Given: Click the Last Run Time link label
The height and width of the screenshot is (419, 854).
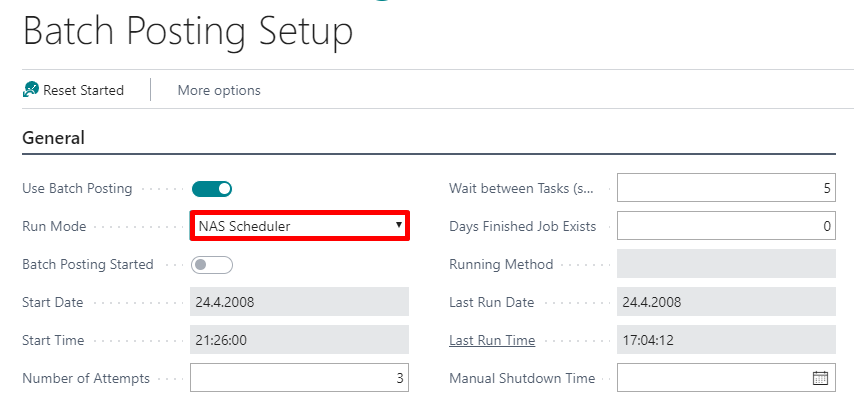Looking at the screenshot, I should [x=492, y=340].
